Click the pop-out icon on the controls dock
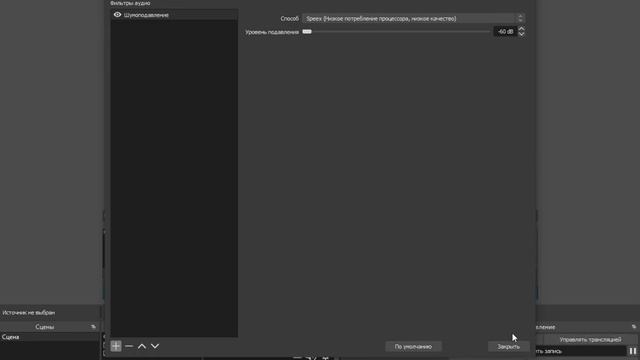This screenshot has height=360, width=640. pyautogui.click(x=633, y=327)
